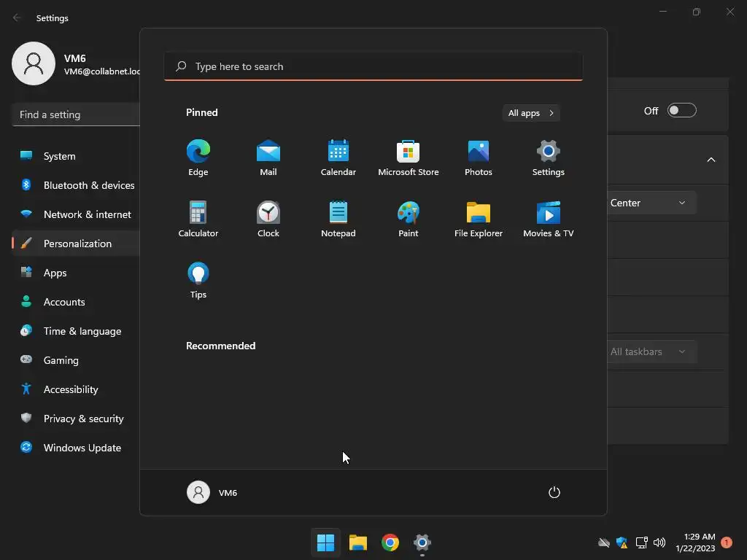
Task: Open Settings from the pinned grid
Action: [549, 158]
